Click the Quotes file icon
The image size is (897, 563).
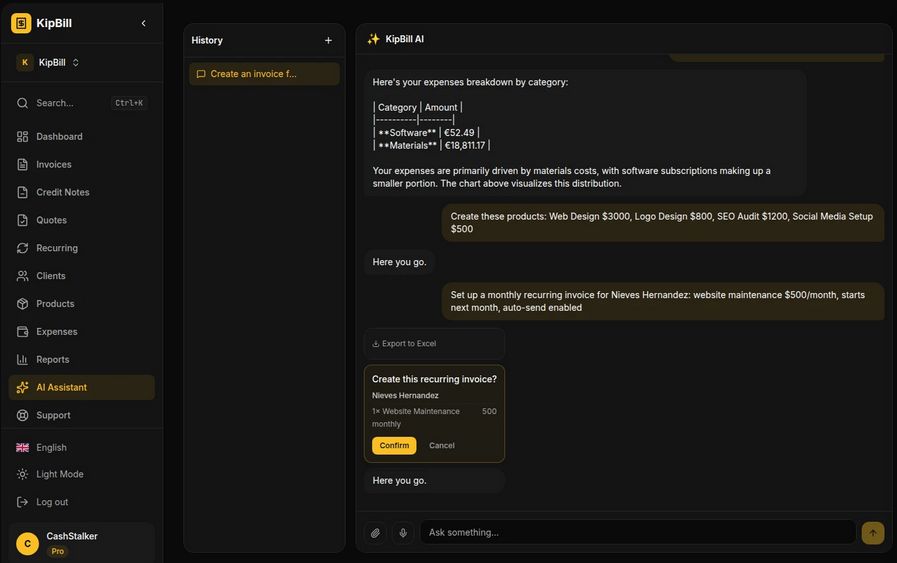click(22, 220)
